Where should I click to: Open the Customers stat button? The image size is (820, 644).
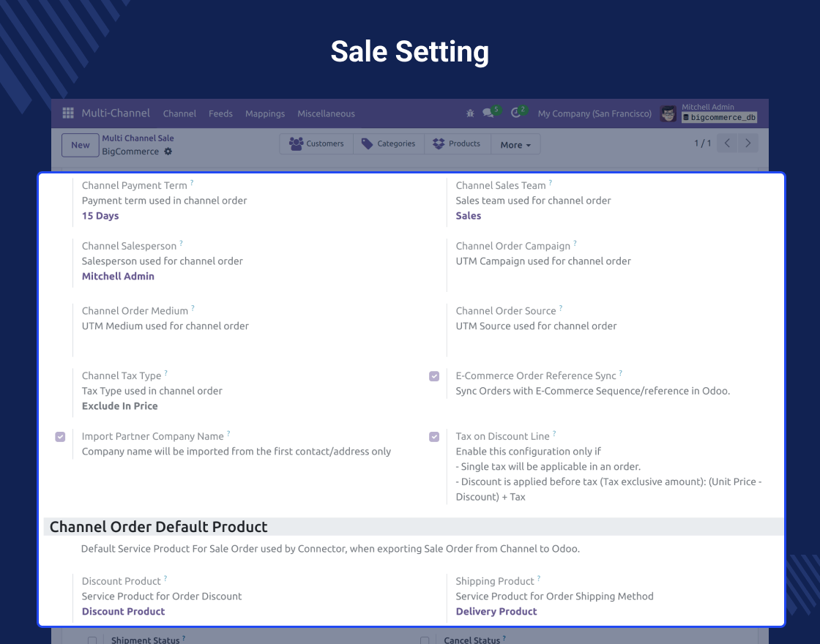click(317, 143)
